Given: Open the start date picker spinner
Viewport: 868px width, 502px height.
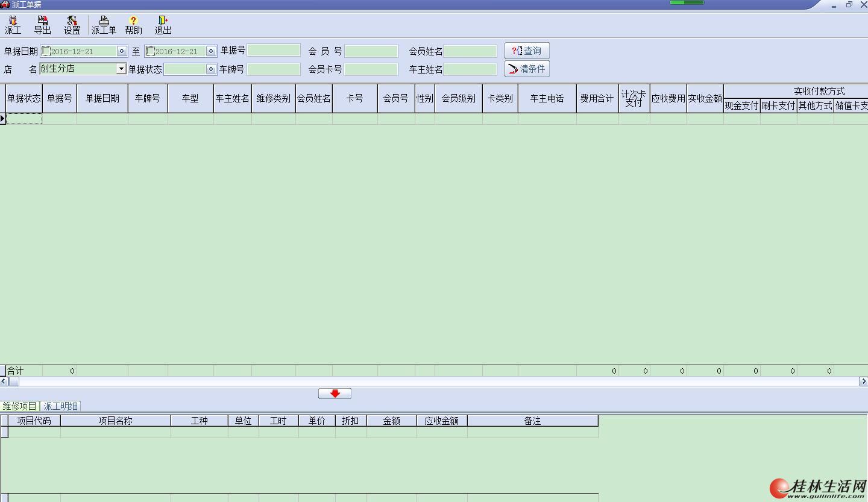Looking at the screenshot, I should 122,51.
